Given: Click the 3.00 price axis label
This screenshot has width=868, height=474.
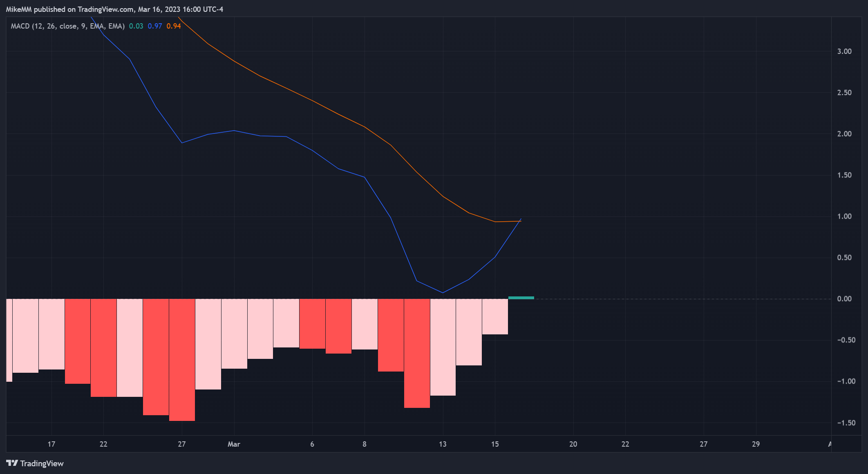Looking at the screenshot, I should [844, 51].
